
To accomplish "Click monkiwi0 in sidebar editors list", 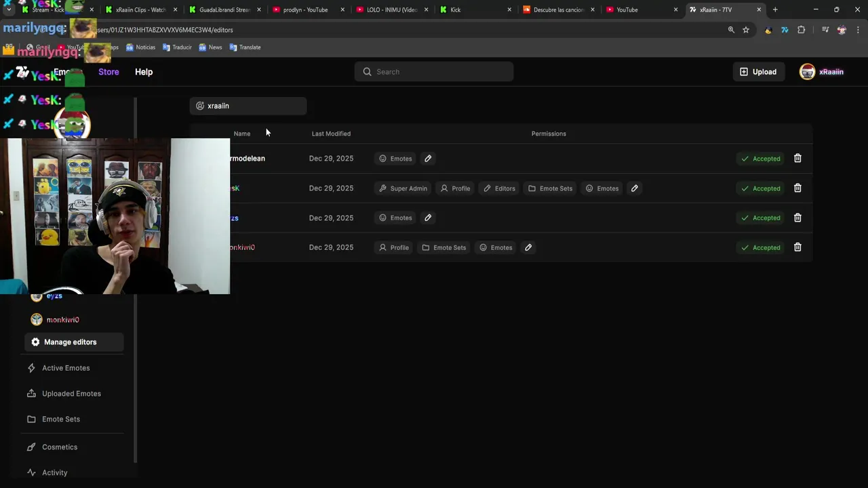I will [x=62, y=320].
